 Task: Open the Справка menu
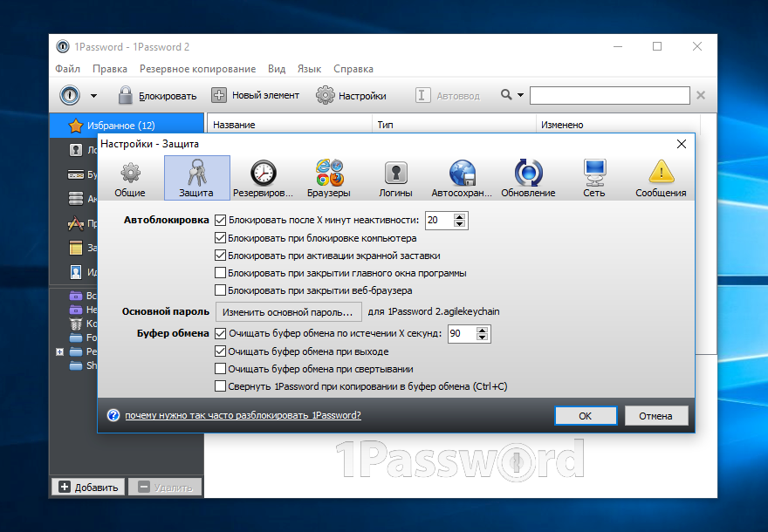point(353,69)
